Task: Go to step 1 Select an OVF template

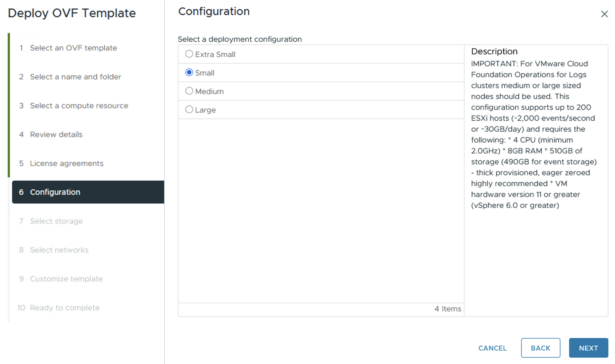Action: 73,48
